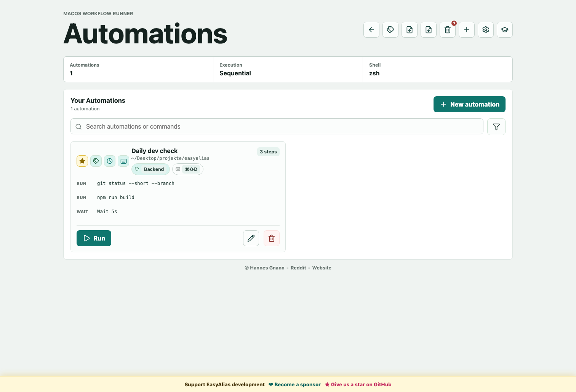Open the tags manager icon in the header
The image size is (576, 392).
click(390, 30)
